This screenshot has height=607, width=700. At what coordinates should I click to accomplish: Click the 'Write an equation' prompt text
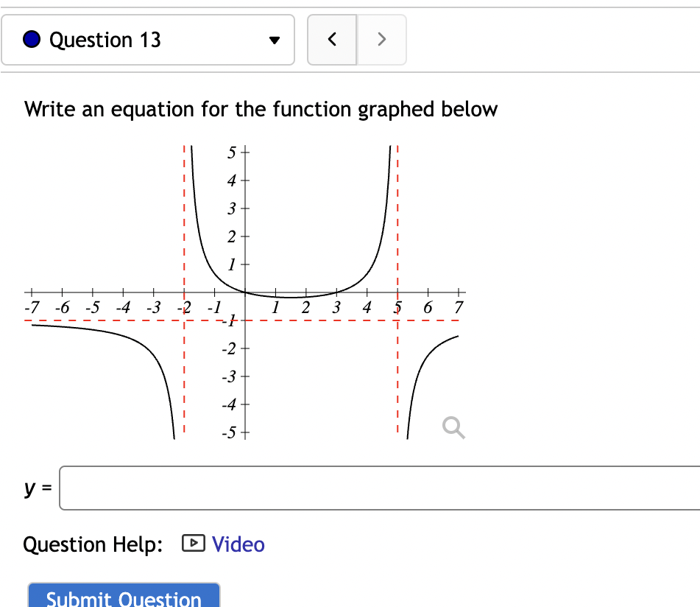pos(261,109)
